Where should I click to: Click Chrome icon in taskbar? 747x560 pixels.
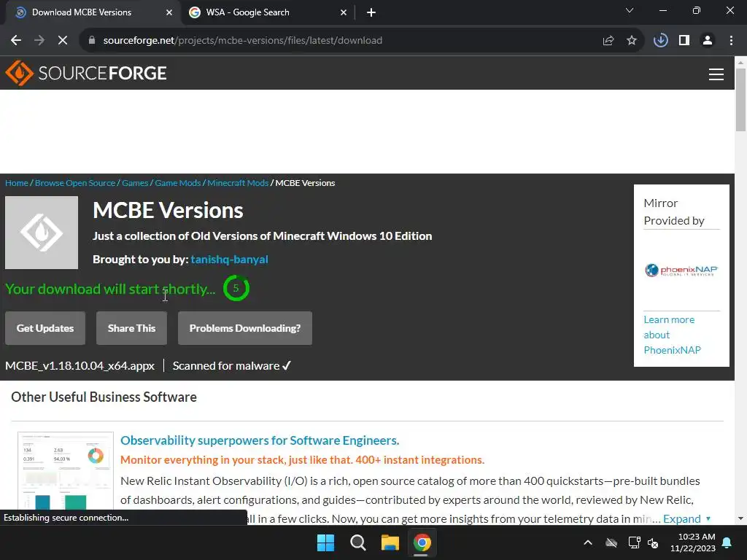tap(422, 542)
